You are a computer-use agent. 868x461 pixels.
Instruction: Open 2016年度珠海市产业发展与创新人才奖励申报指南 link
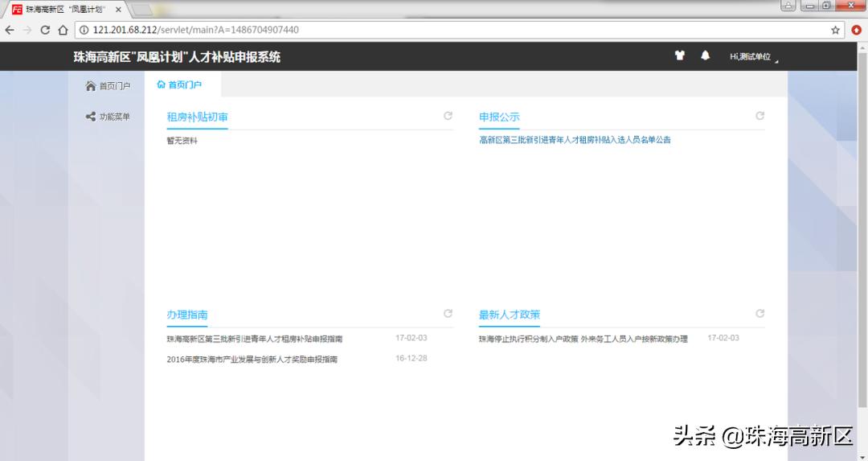252,360
